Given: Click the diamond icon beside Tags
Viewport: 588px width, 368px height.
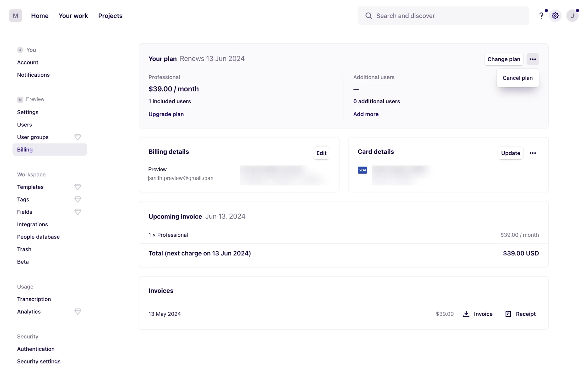Looking at the screenshot, I should click(x=78, y=199).
